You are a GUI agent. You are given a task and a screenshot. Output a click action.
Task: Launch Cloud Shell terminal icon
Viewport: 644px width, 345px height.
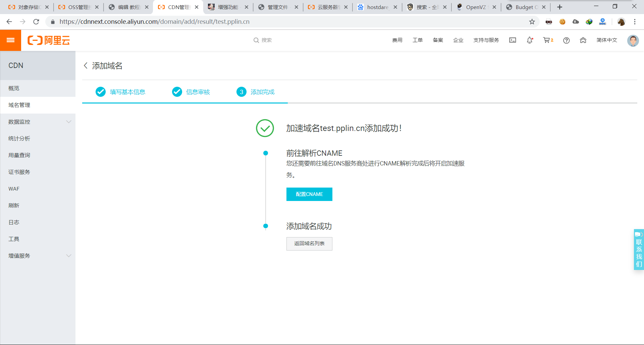(513, 40)
